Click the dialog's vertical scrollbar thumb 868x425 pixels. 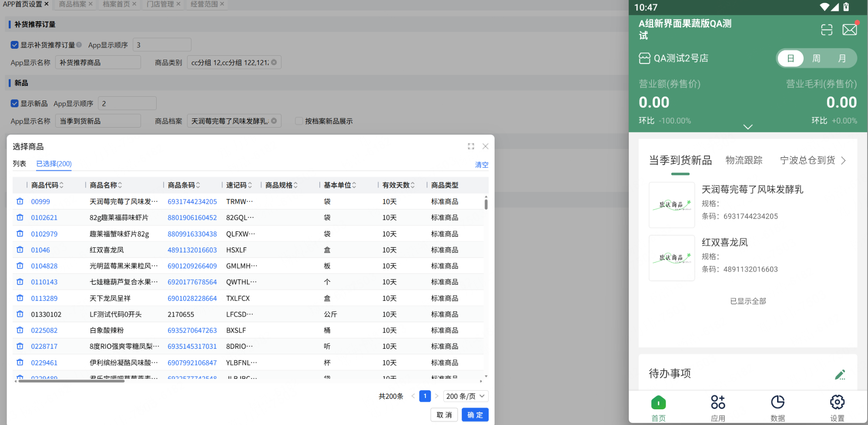pos(486,203)
